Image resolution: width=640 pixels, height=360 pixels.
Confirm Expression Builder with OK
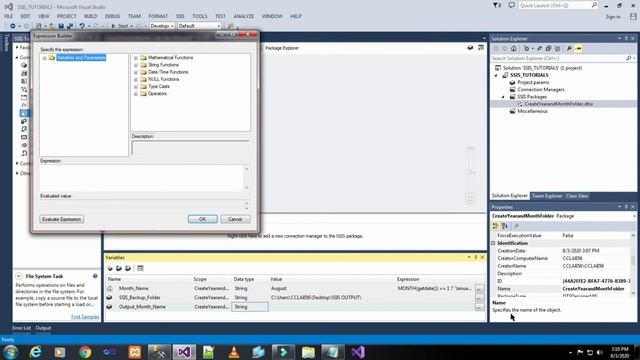(x=202, y=219)
